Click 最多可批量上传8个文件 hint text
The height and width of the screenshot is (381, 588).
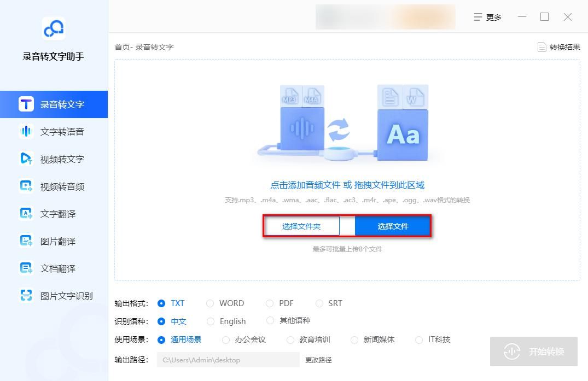[x=347, y=249]
